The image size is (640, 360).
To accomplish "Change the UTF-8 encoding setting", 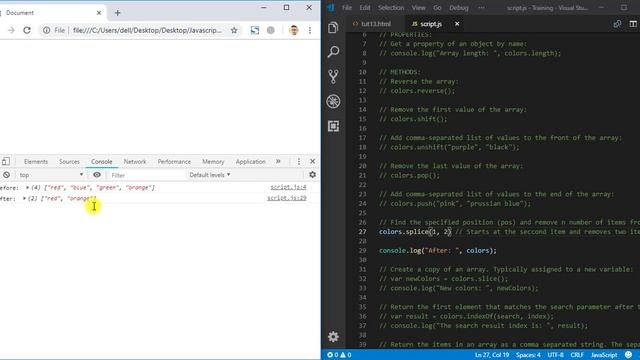I will [556, 355].
